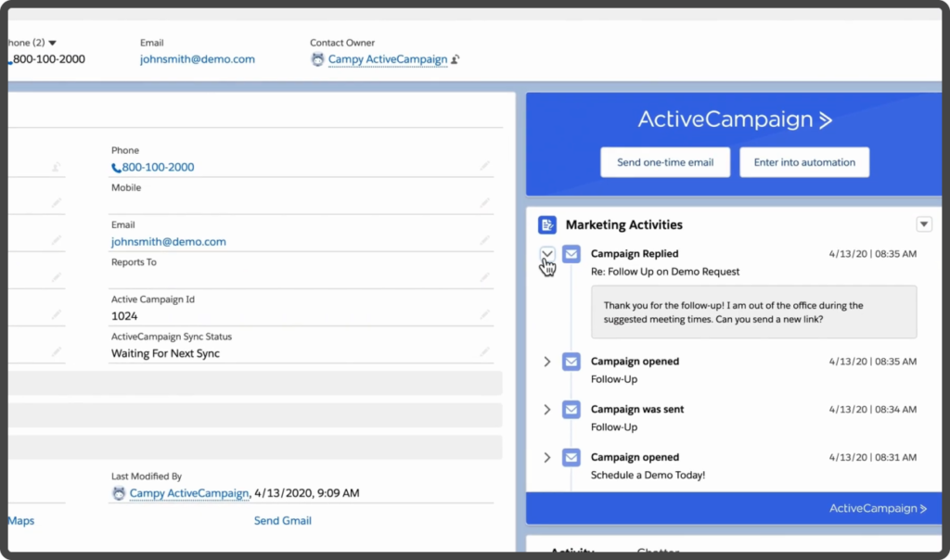Expand the 08:35 AM Campaign opened activity
This screenshot has height=560, width=950.
pyautogui.click(x=547, y=362)
